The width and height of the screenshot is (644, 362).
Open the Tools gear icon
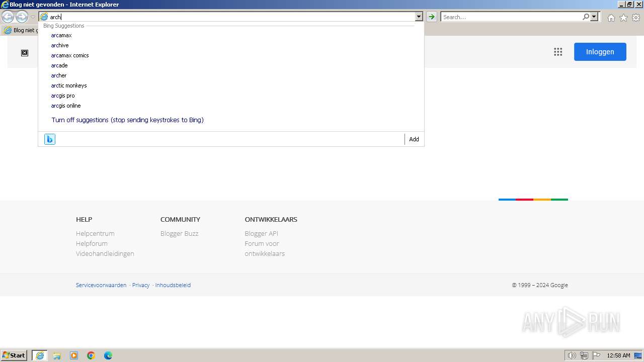(636, 18)
